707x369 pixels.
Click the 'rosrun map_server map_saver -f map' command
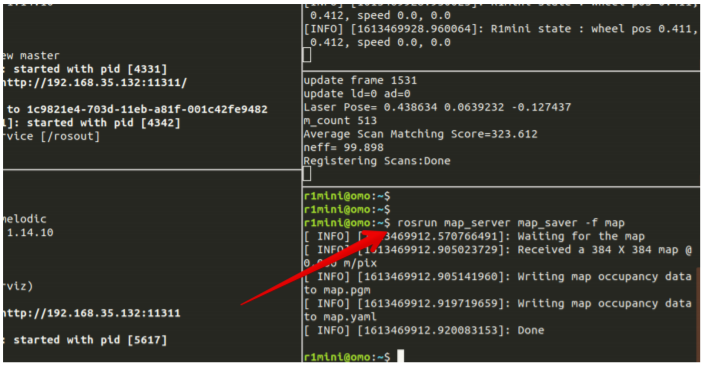coord(511,223)
